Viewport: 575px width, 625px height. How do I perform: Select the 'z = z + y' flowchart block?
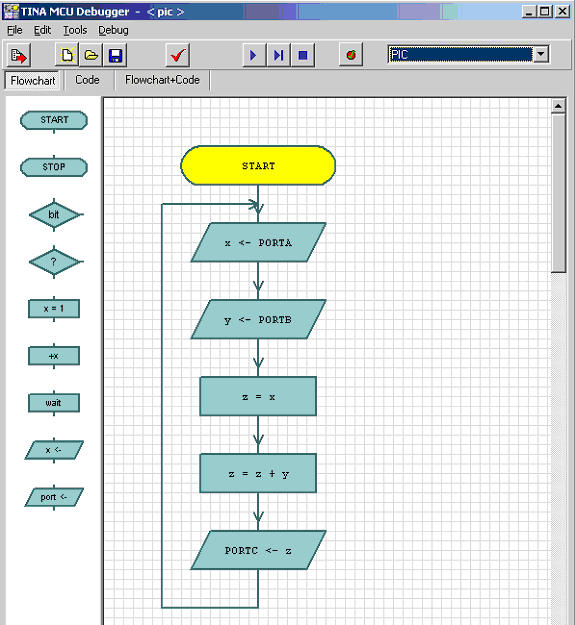coord(258,474)
